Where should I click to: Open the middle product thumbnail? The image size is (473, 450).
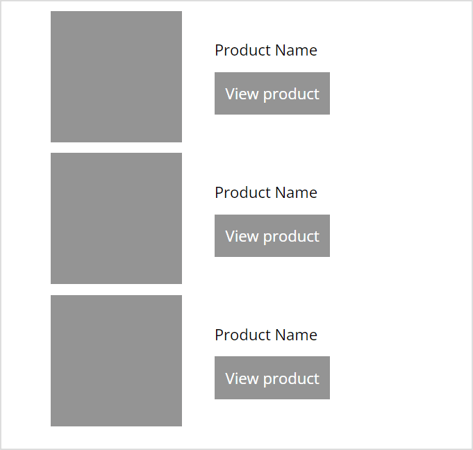pyautogui.click(x=116, y=218)
